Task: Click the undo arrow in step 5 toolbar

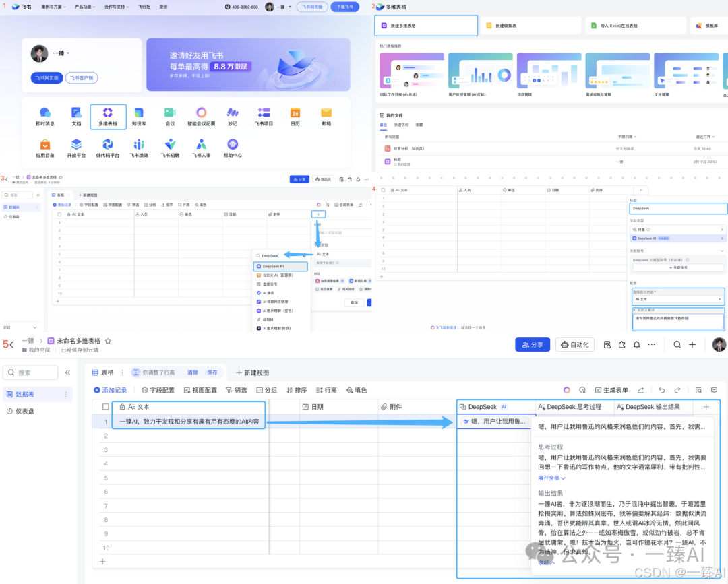Action: (662, 390)
